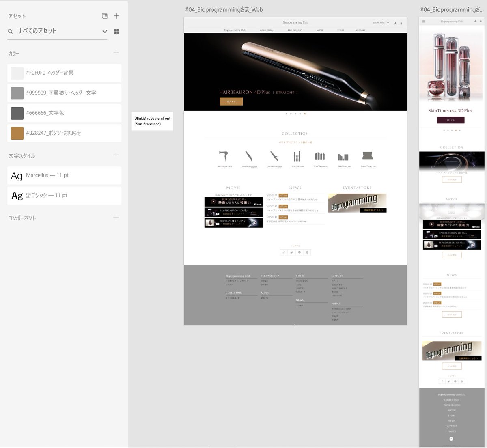Open the hamburger menu on the mobile artboard
Screen dimensions: 487x448
tap(424, 22)
